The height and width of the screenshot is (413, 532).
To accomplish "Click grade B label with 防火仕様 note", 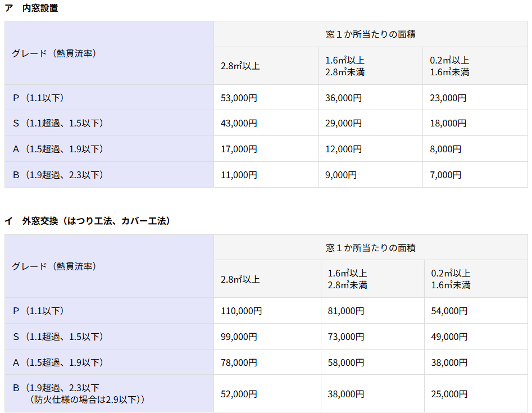I will click(x=79, y=393).
